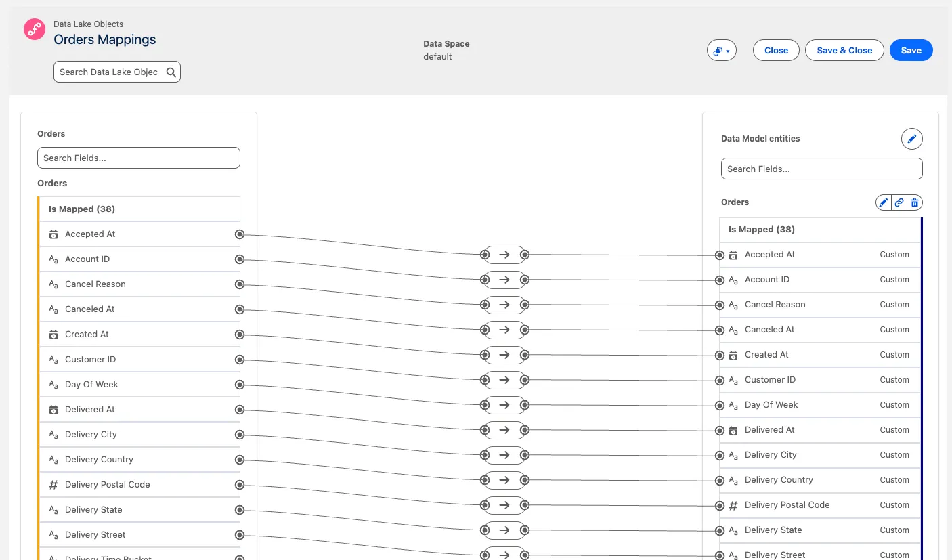
Task: Click the arrow transform node for Accepted At
Action: (x=504, y=255)
